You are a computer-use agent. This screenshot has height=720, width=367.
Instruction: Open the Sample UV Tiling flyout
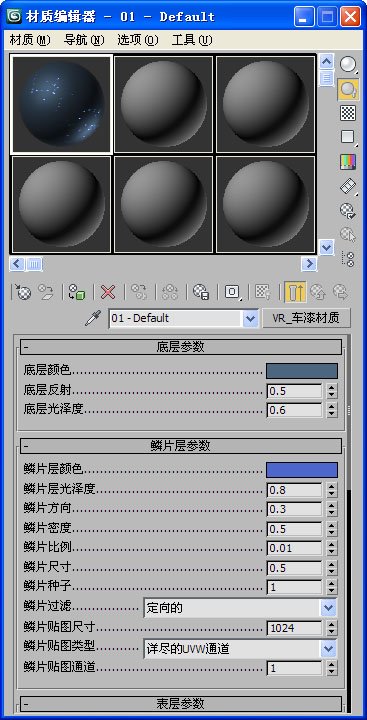pyautogui.click(x=349, y=137)
